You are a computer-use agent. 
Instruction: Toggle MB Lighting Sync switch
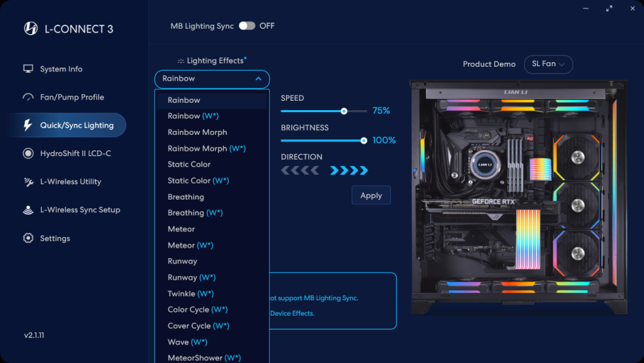pyautogui.click(x=247, y=26)
